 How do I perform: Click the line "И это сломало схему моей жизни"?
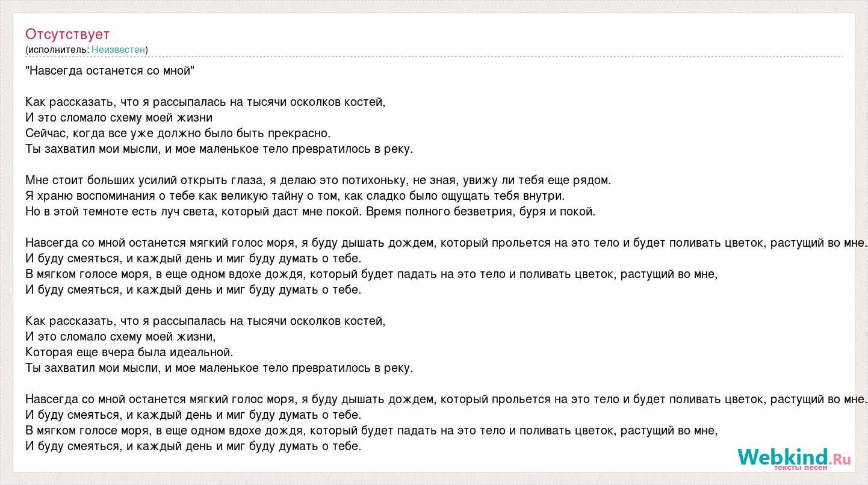(x=119, y=117)
